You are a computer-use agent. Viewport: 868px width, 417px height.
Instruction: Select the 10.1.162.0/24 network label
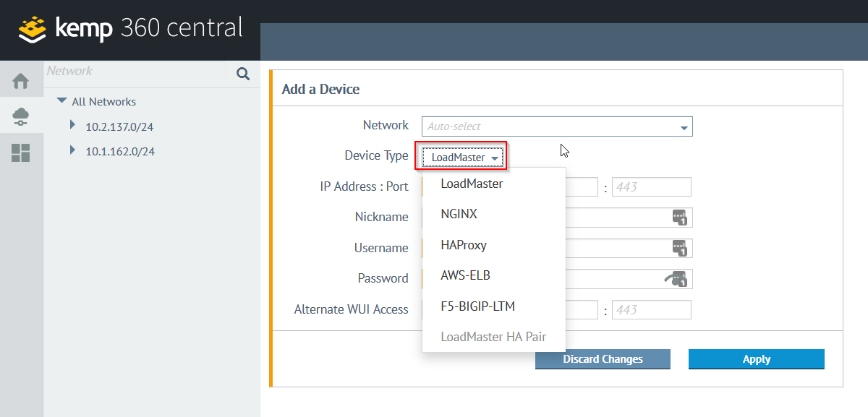pyautogui.click(x=119, y=152)
